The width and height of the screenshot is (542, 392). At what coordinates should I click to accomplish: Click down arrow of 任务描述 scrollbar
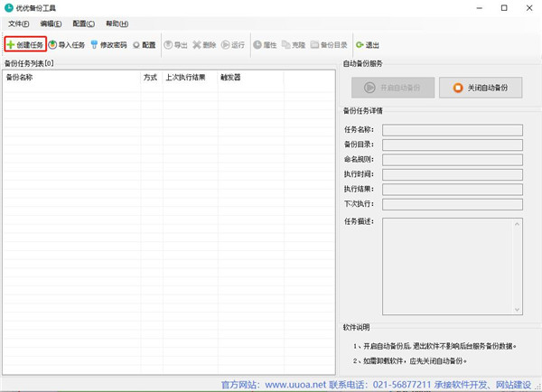tap(518, 310)
